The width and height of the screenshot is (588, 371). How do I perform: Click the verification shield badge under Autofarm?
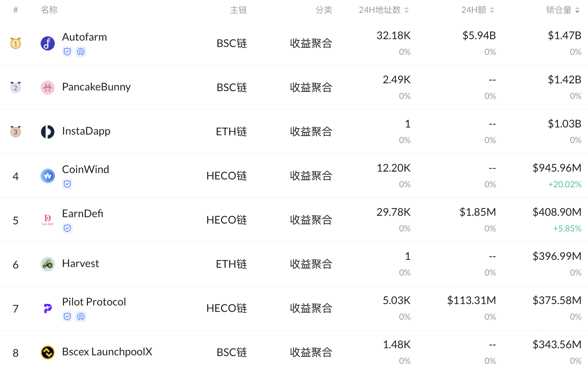click(x=67, y=52)
